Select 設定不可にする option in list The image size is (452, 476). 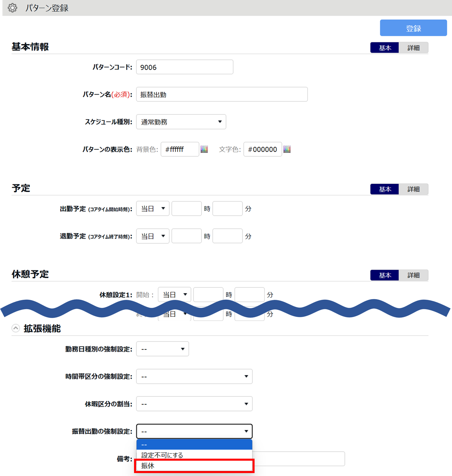(194, 455)
